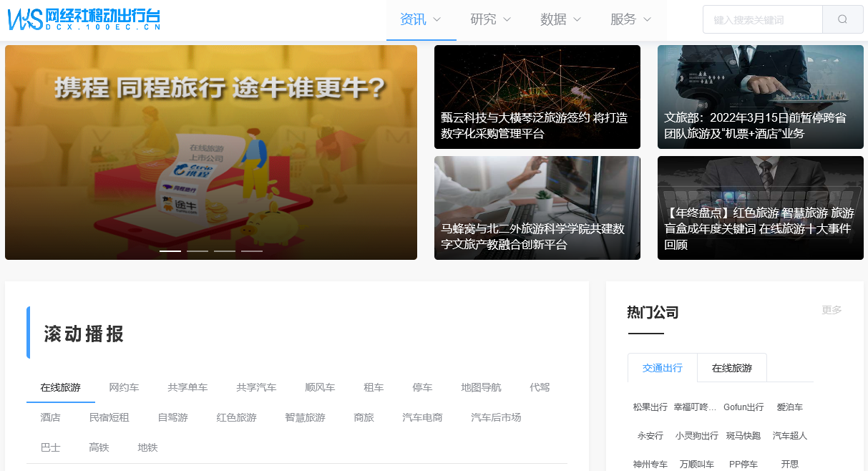Viewport: 868px width, 471px height.
Task: Select the 巴士 tab
Action: [51, 447]
